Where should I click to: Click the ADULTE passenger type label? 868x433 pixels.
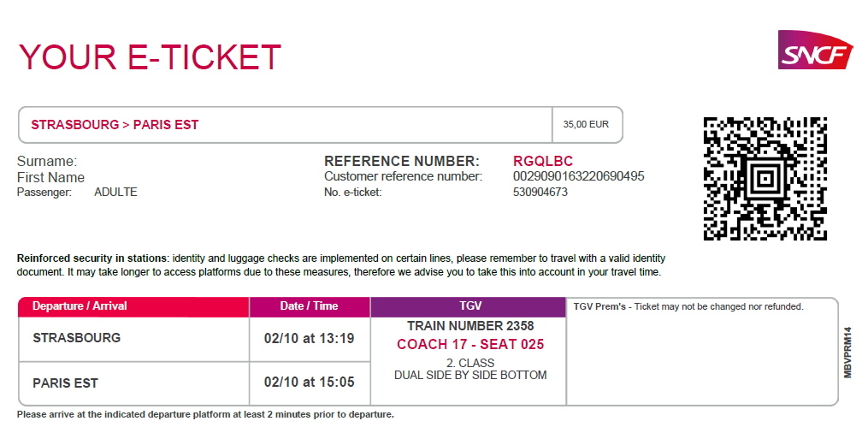pyautogui.click(x=115, y=193)
